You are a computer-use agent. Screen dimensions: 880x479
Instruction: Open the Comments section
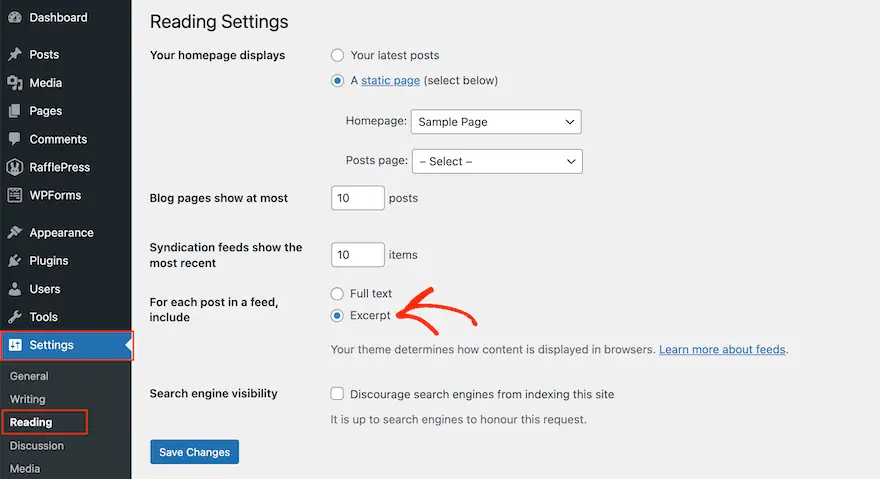(x=66, y=139)
